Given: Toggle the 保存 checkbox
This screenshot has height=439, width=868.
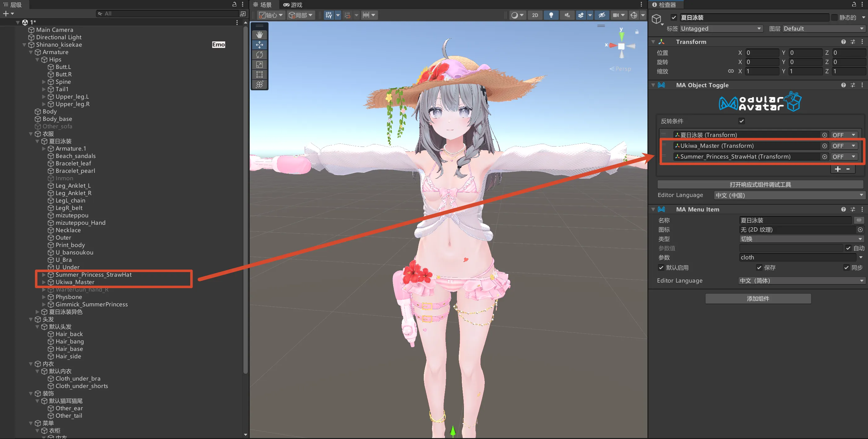Looking at the screenshot, I should (x=759, y=268).
